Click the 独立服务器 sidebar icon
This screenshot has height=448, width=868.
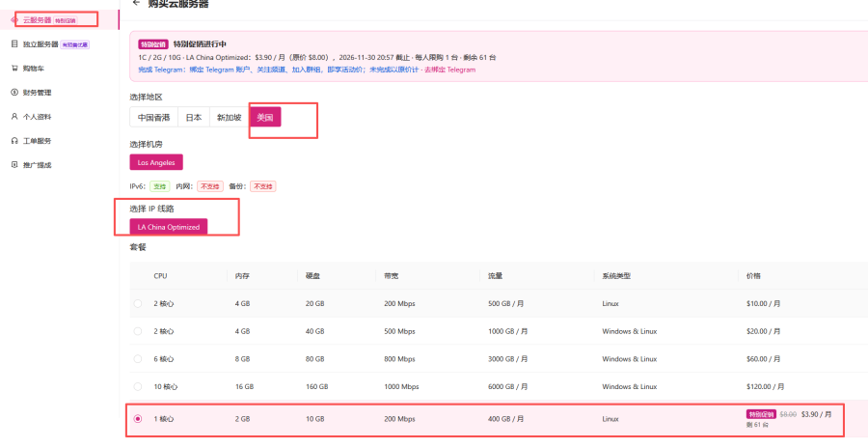pos(14,44)
